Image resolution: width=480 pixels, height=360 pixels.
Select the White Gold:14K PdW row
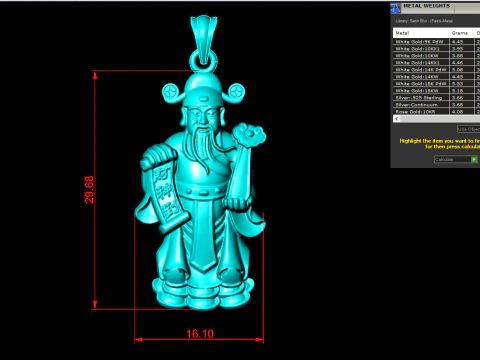[437, 70]
